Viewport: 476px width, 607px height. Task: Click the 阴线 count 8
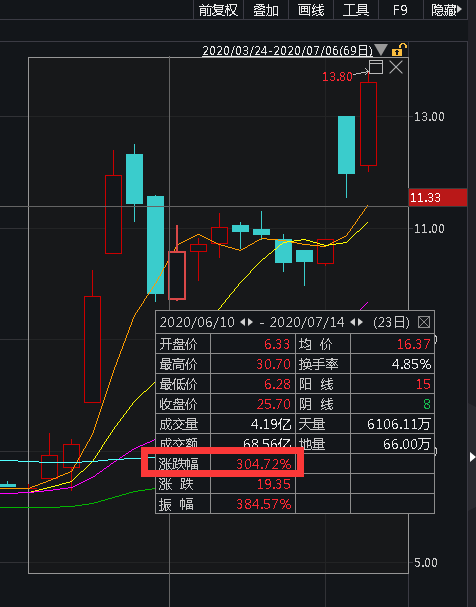(426, 404)
